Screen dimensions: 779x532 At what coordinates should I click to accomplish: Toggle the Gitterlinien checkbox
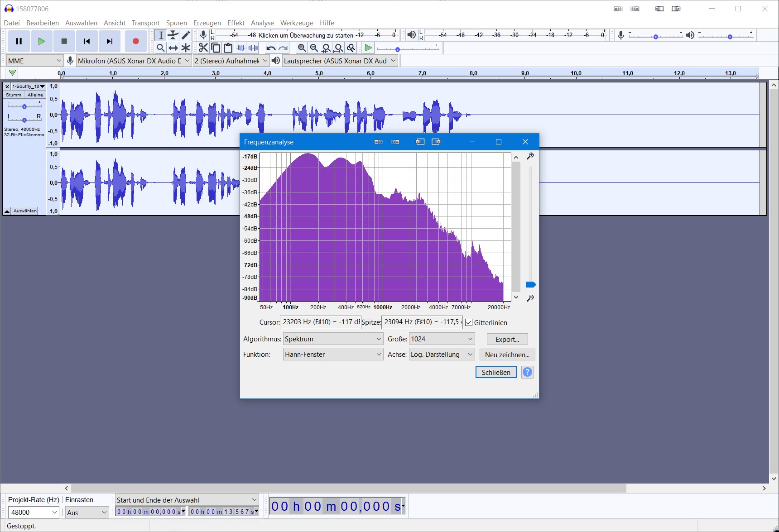pos(469,323)
